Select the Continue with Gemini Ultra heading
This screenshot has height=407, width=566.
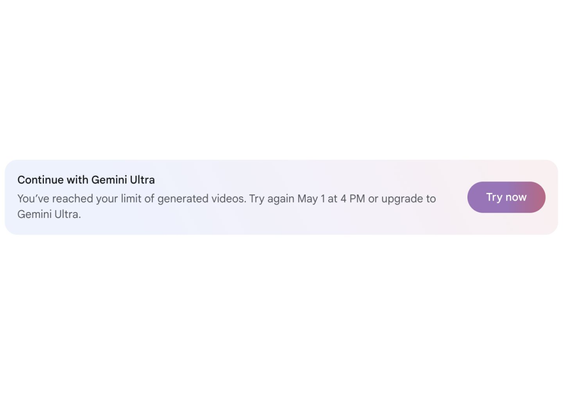point(86,180)
